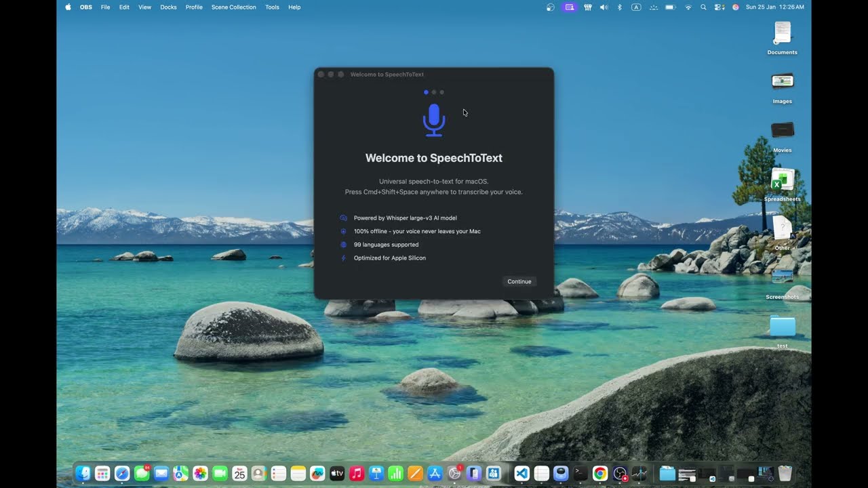868x488 pixels.
Task: Open the File menu
Action: pyautogui.click(x=106, y=7)
